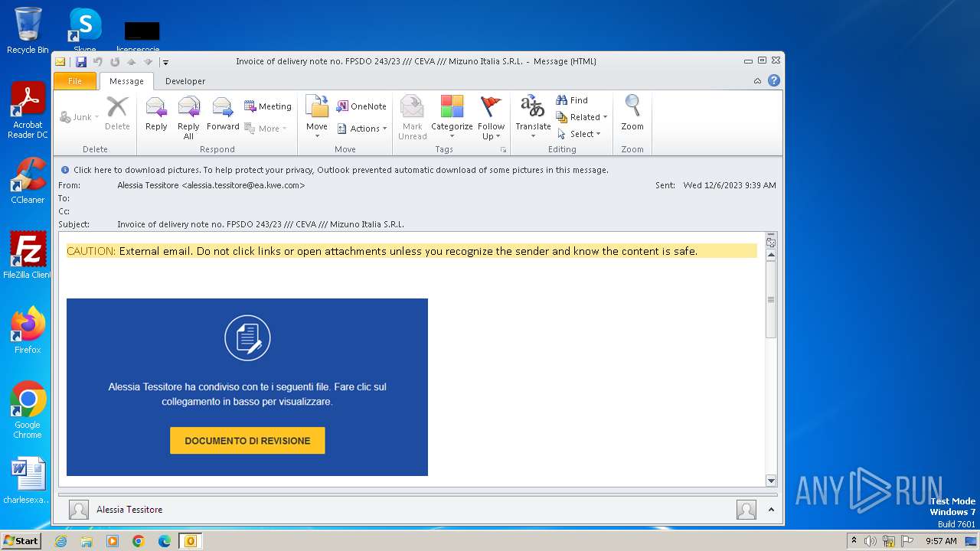Click the DOCUMENTO DI REVISIONE button

[x=247, y=441]
